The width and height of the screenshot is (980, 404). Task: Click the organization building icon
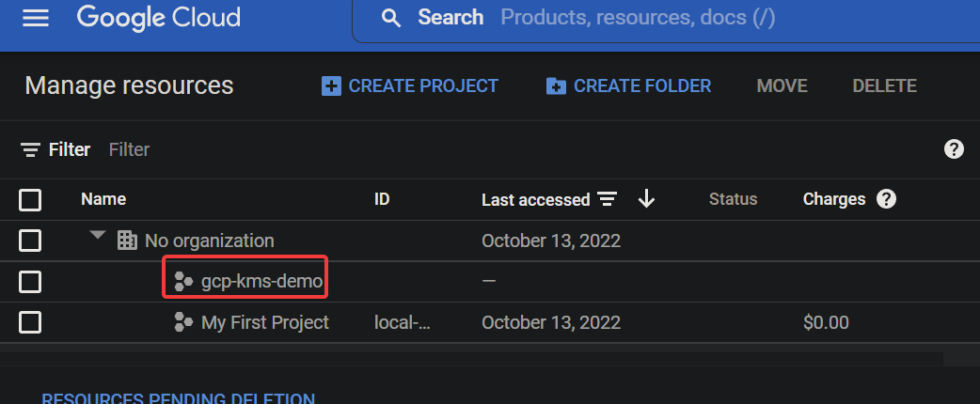(127, 241)
